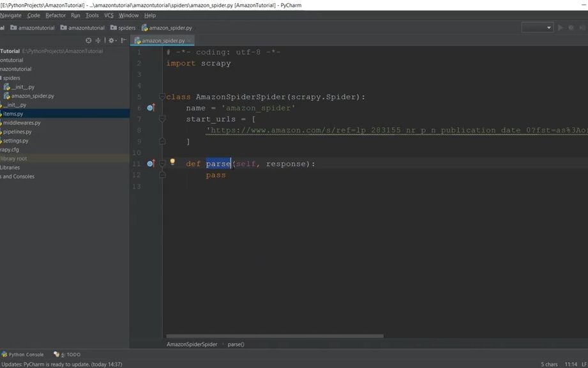
Task: Click the Debug icon in the toolbar
Action: coord(571,27)
